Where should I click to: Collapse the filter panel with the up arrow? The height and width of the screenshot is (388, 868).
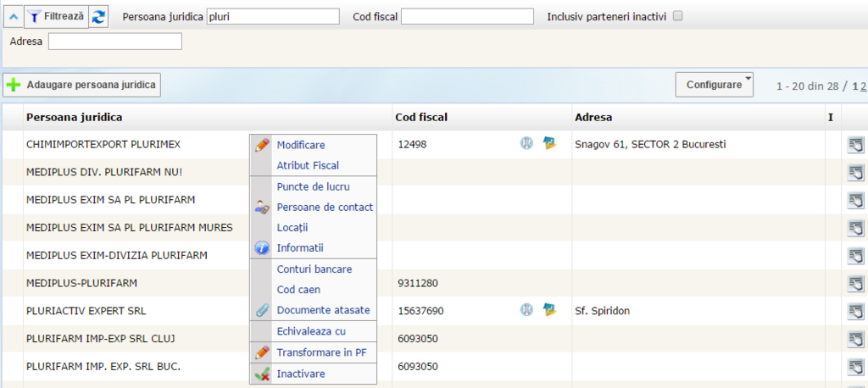(13, 16)
